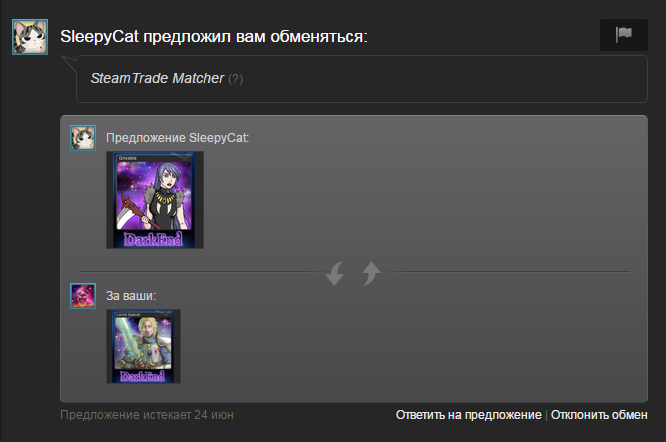
Task: Click 'предложил вам обменяться' header text
Action: [255, 37]
